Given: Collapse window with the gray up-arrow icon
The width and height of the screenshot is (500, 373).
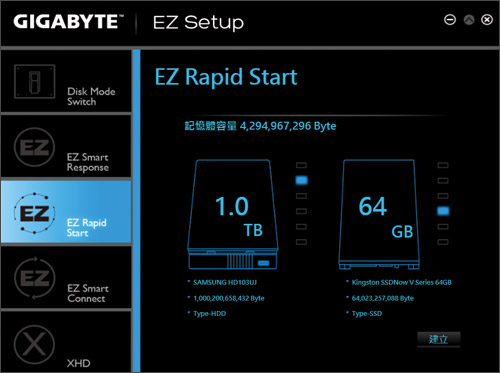Looking at the screenshot, I should click(x=469, y=20).
